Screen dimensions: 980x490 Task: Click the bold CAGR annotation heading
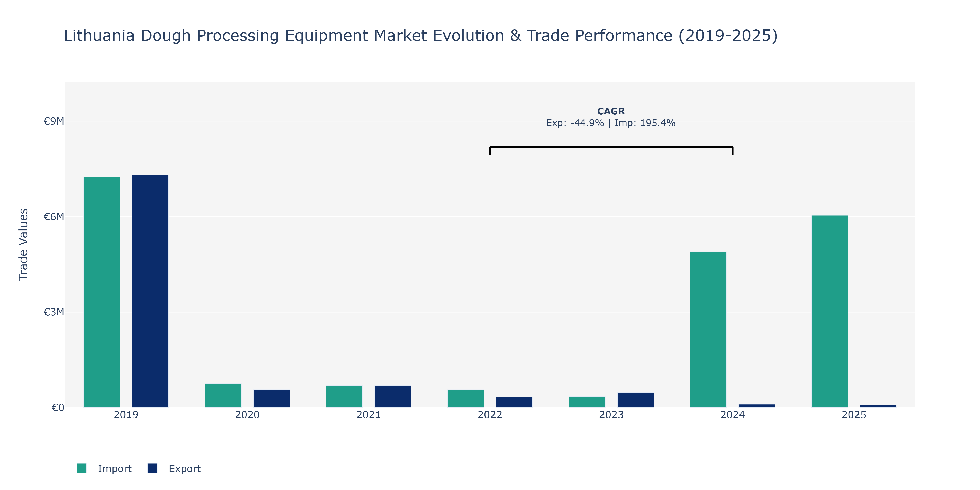click(x=611, y=111)
